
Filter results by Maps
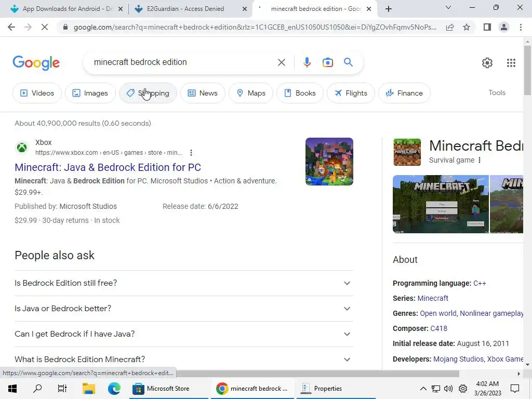251,93
